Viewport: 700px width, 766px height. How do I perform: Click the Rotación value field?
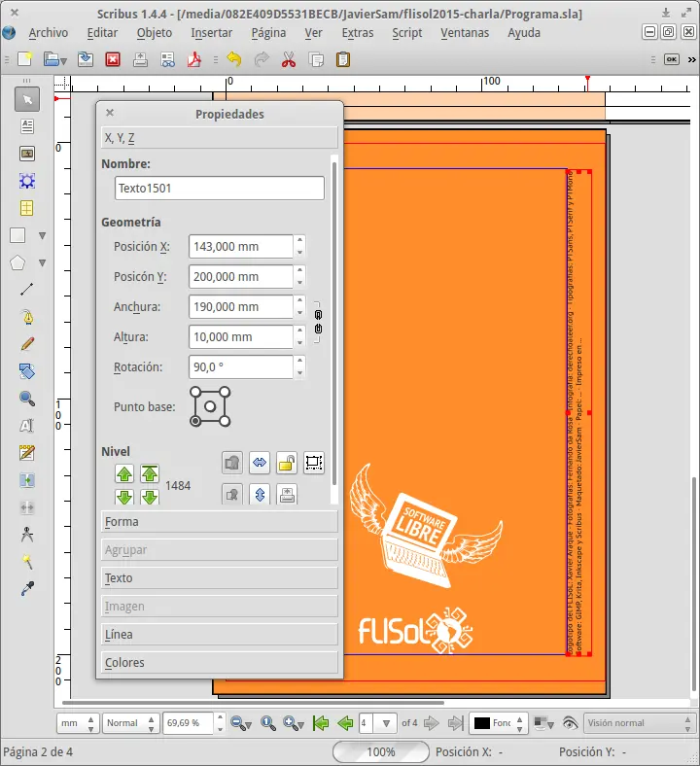point(241,366)
